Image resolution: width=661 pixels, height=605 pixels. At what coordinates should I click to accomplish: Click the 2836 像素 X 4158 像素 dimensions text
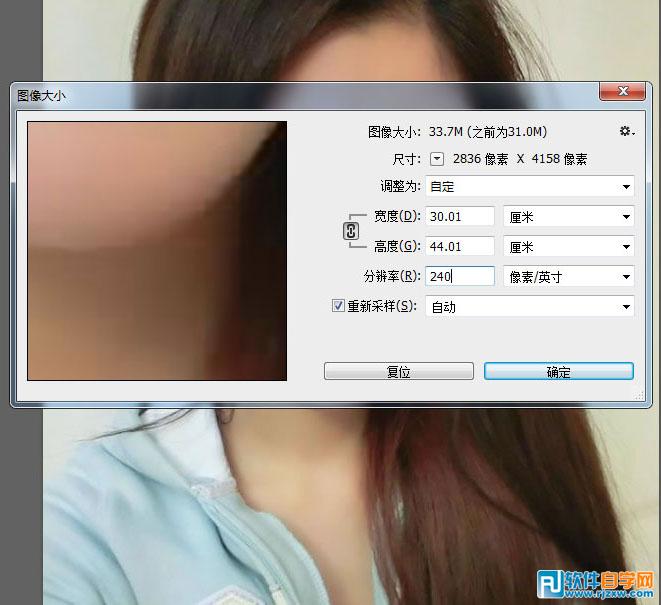pyautogui.click(x=520, y=159)
